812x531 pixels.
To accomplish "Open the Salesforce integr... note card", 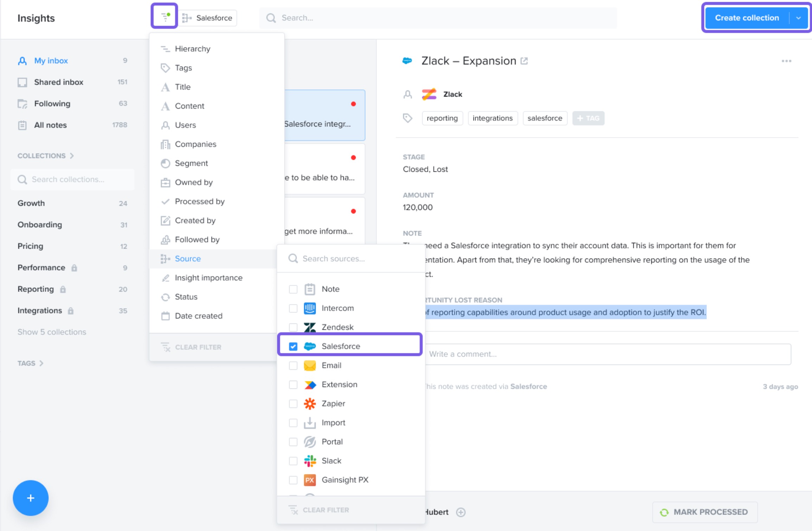I will pos(324,115).
